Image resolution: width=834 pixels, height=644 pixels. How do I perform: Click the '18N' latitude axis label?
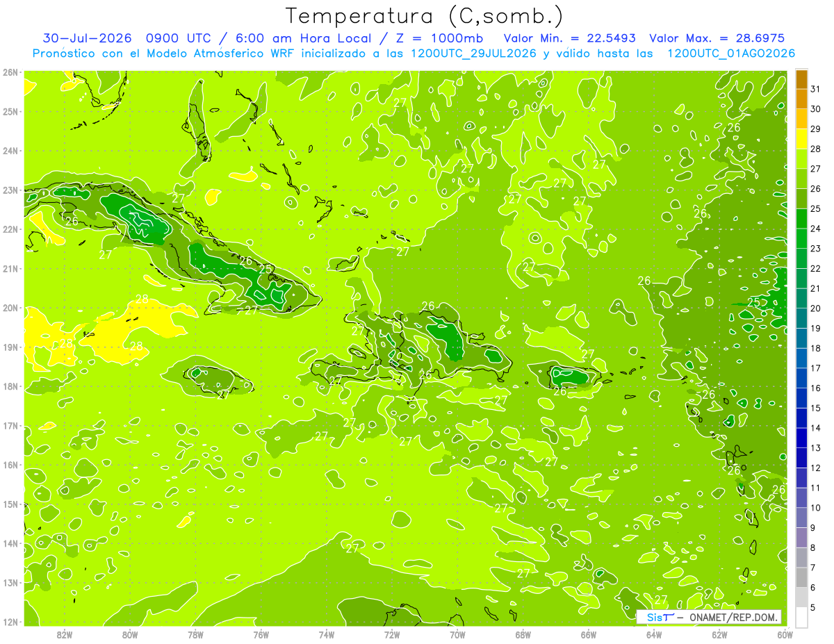tap(10, 386)
